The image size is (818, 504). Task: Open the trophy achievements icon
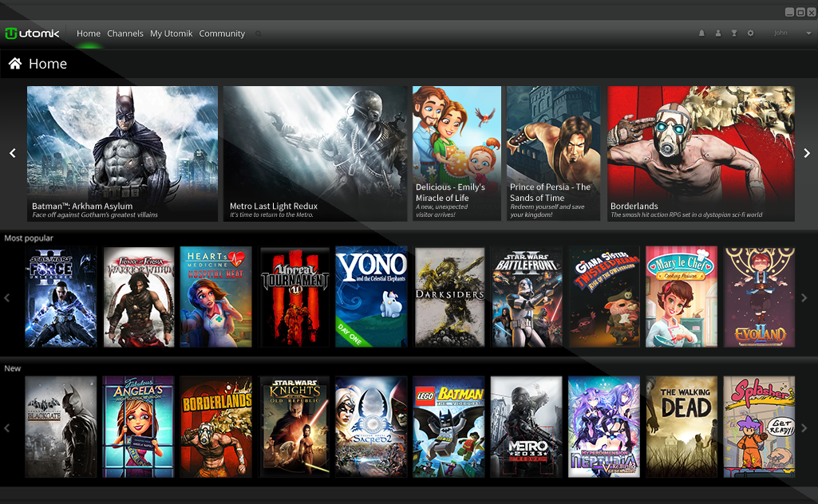(734, 33)
